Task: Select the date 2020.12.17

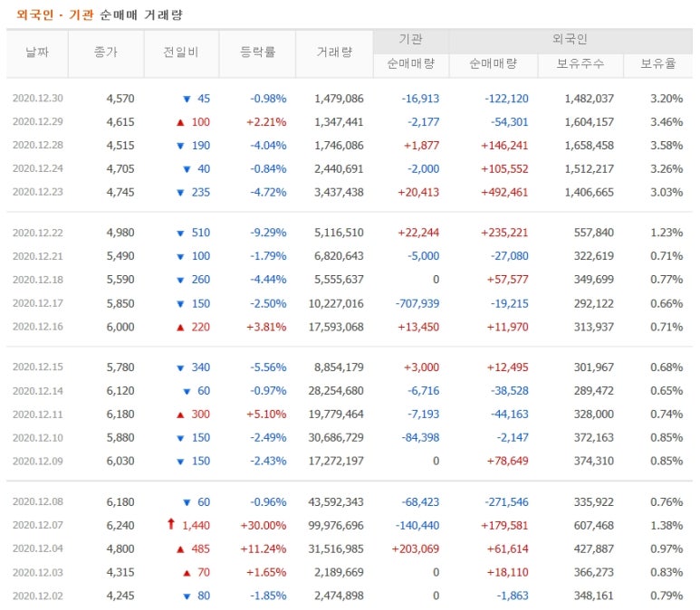Action: pyautogui.click(x=38, y=303)
